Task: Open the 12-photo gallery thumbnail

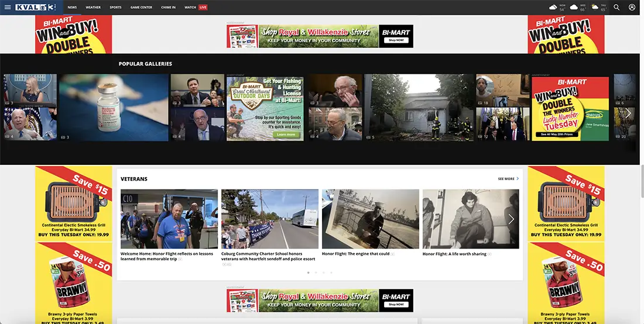Action: tap(503, 124)
